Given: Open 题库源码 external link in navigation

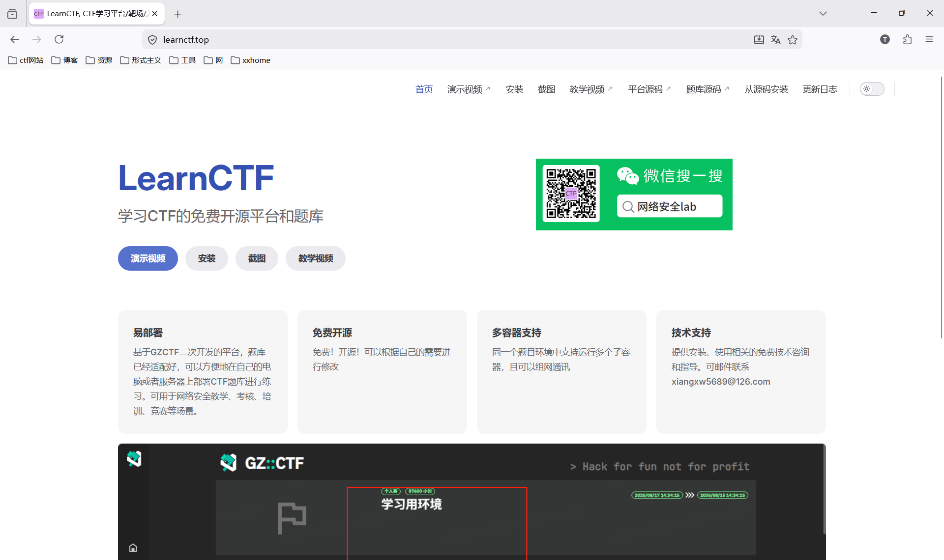Looking at the screenshot, I should 708,89.
